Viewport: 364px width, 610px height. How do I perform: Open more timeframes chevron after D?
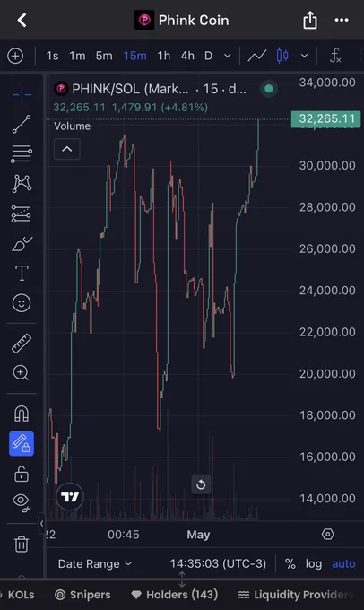pos(228,56)
